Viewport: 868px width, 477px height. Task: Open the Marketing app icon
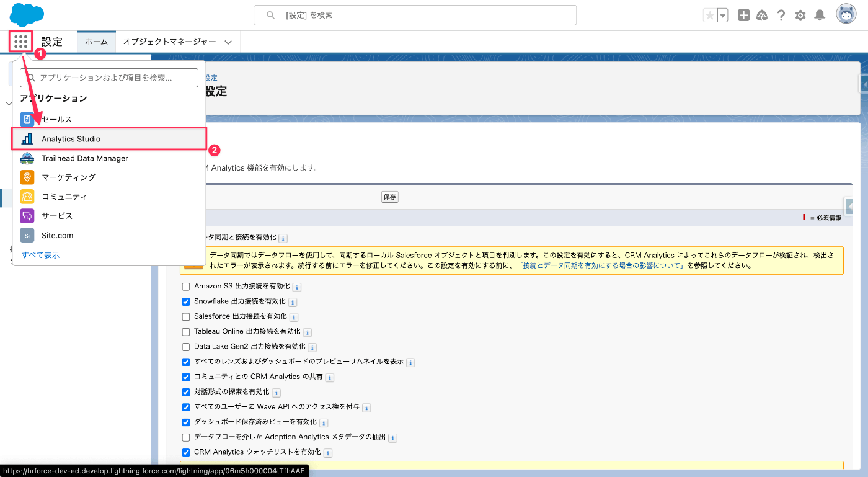[x=27, y=177]
